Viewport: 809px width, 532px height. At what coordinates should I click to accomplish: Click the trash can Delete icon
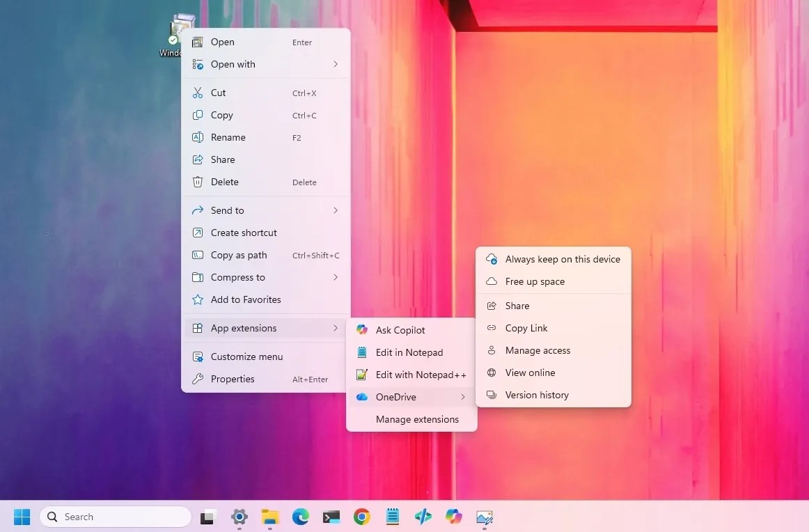pyautogui.click(x=198, y=182)
